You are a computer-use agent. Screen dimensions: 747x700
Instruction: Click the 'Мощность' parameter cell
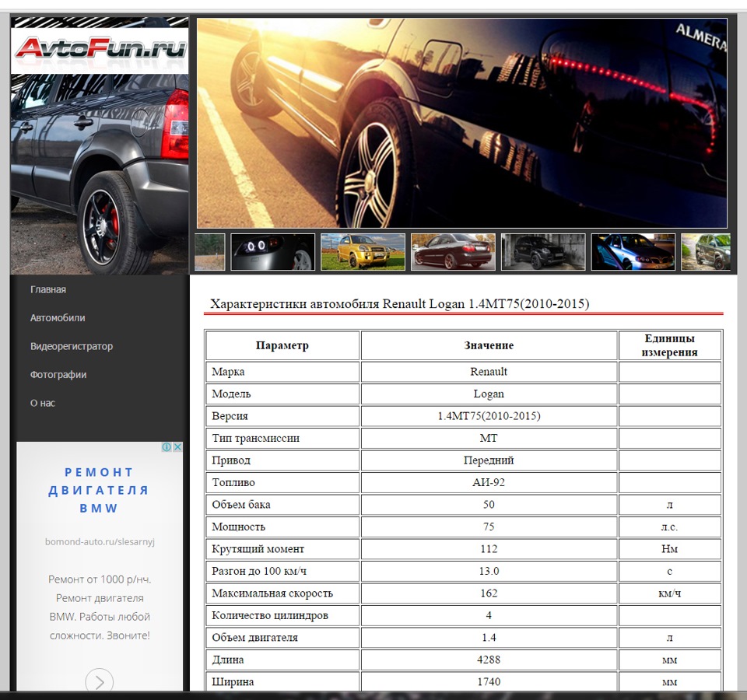click(x=282, y=527)
